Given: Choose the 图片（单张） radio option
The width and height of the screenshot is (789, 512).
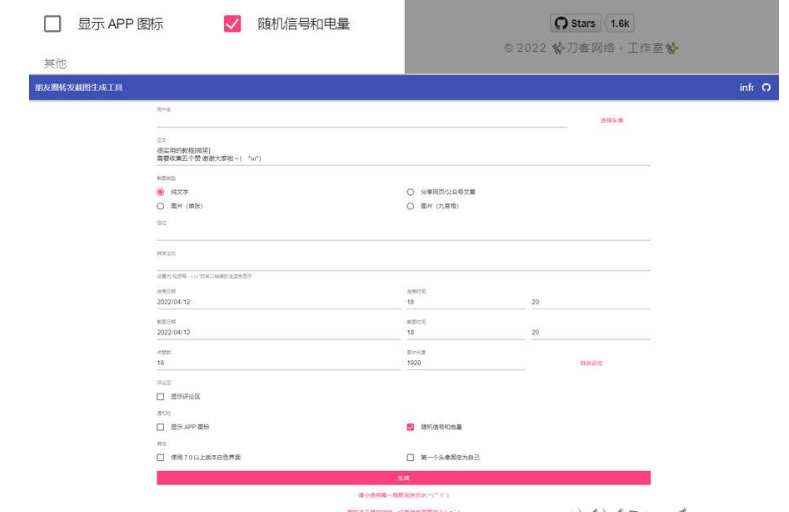Looking at the screenshot, I should click(160, 206).
